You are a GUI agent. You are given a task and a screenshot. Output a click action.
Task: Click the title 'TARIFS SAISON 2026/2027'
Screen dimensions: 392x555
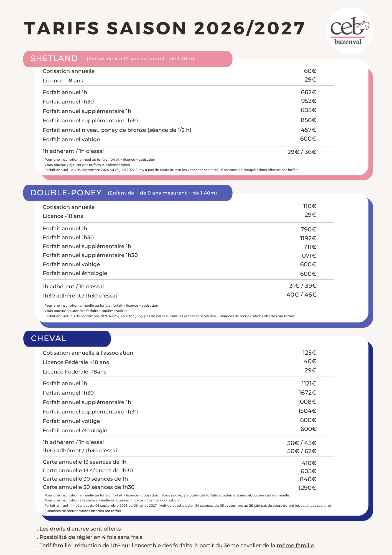(165, 28)
